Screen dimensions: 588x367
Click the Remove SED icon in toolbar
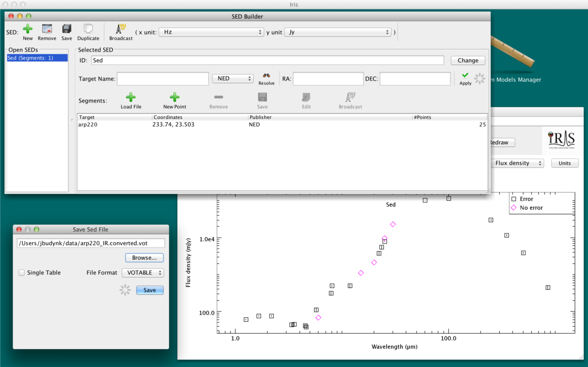(47, 29)
